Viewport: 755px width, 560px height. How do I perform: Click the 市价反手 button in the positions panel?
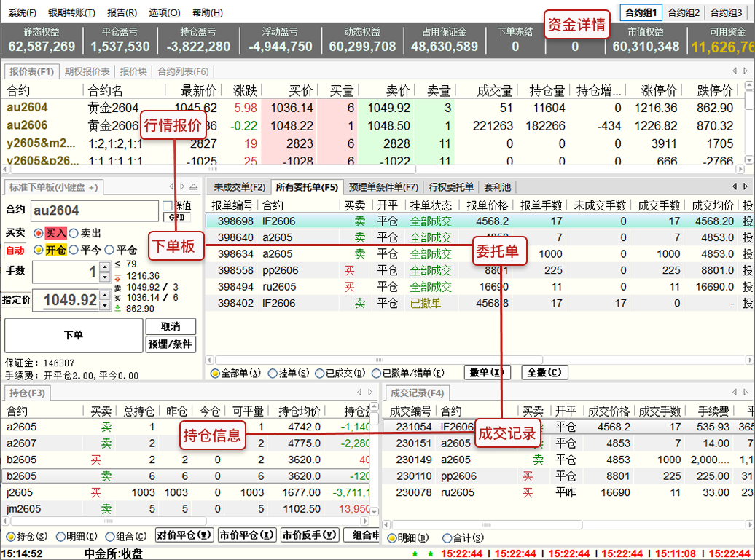tap(309, 535)
